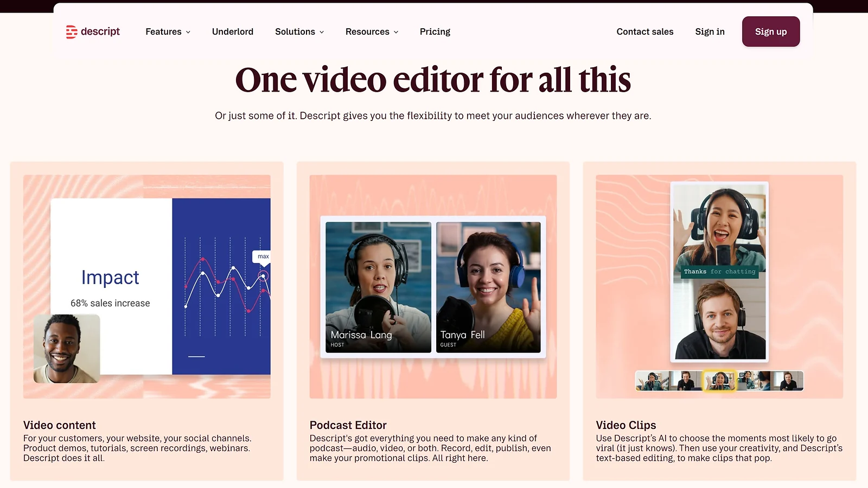Expand the Features chevron
The width and height of the screenshot is (868, 488).
point(188,32)
